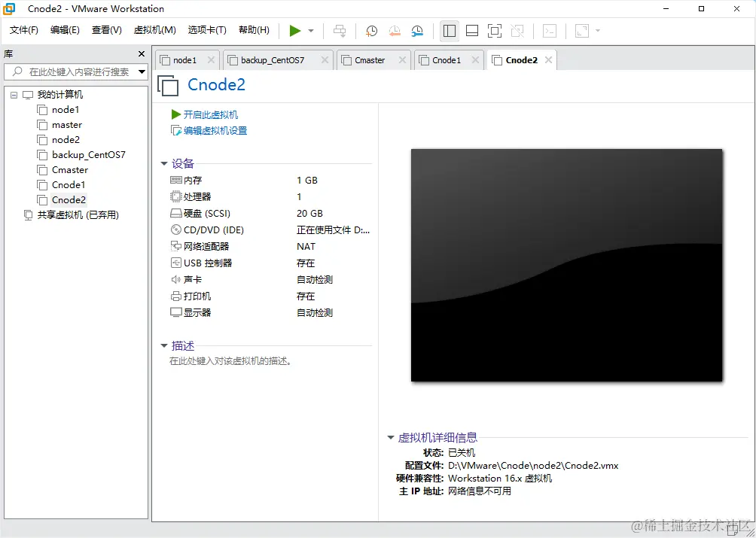
Task: Select Cmaster in the library tree
Action: [x=70, y=169]
